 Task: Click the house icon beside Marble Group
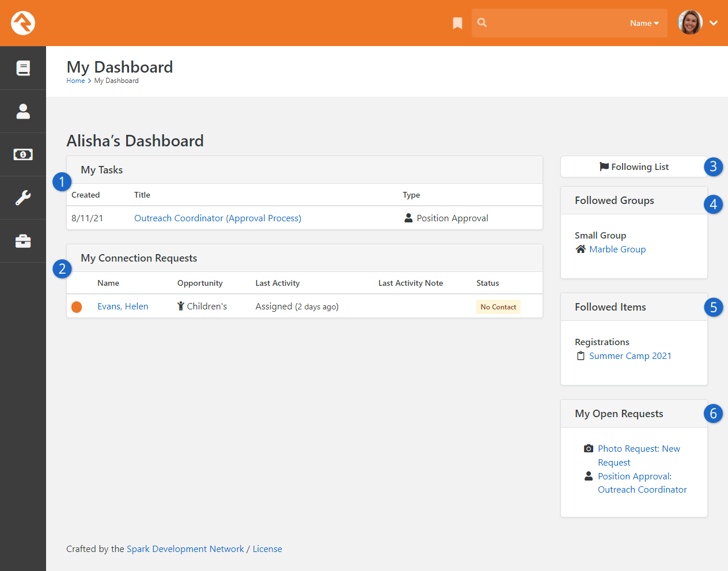pyautogui.click(x=581, y=249)
